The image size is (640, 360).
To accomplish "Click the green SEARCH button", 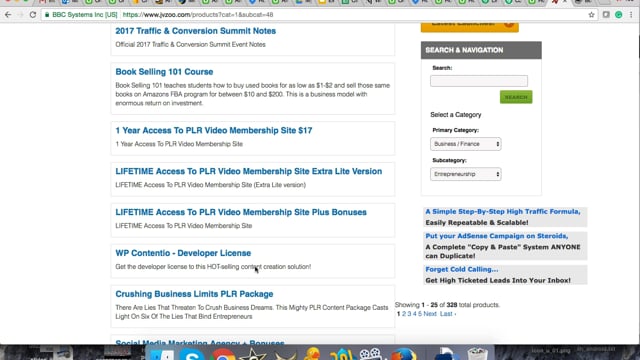I will 516,97.
